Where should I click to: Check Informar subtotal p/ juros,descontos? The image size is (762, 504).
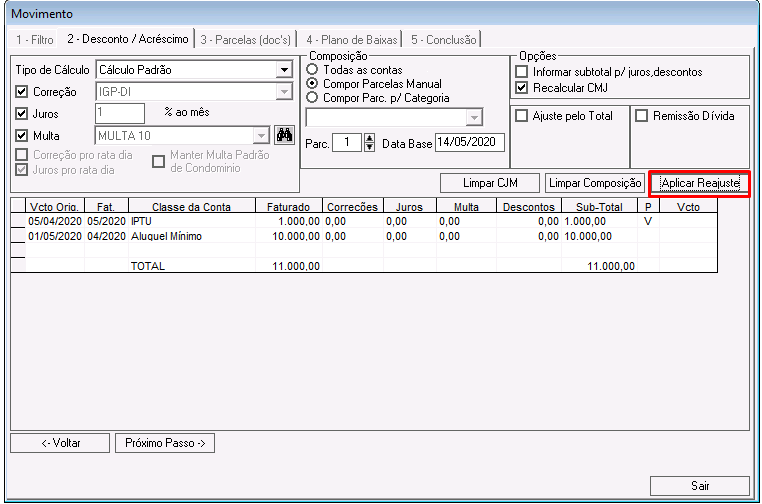tap(521, 72)
